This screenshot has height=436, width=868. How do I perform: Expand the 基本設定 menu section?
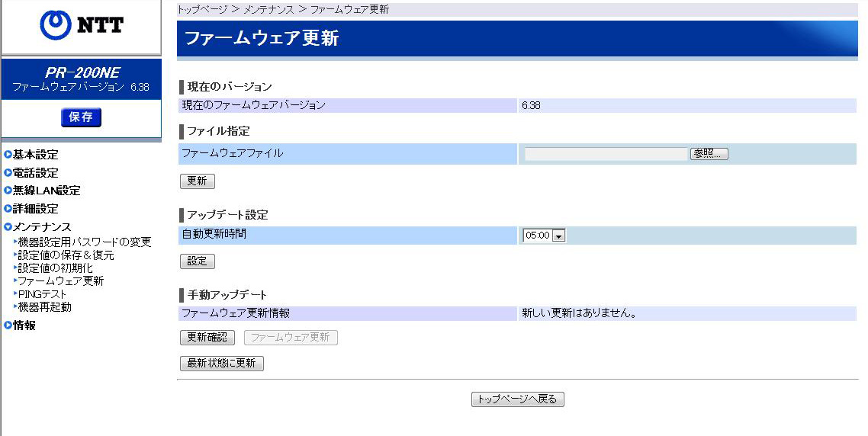pos(35,155)
